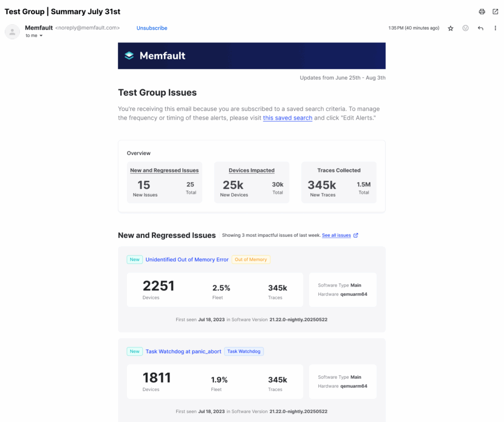Print this email with the printer icon
Viewport: 504px width, 422px height.
pos(481,12)
